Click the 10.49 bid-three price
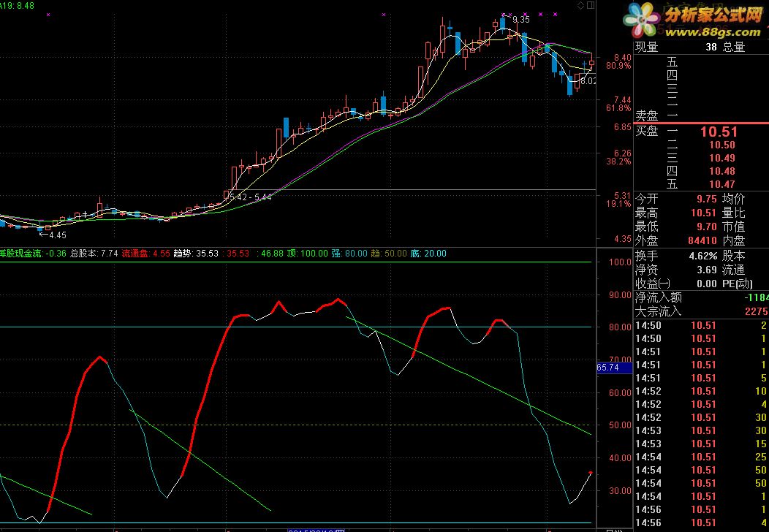Screen dimensions: 769x532 point(722,159)
